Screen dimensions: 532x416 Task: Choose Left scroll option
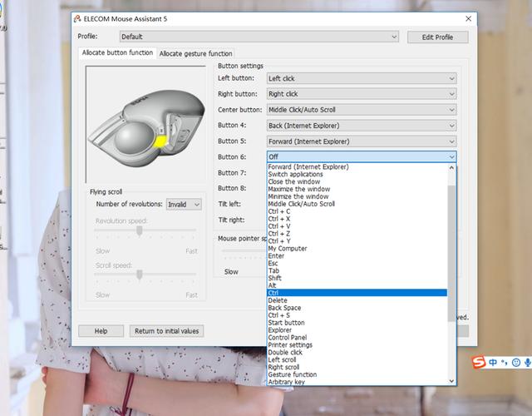tap(357, 359)
